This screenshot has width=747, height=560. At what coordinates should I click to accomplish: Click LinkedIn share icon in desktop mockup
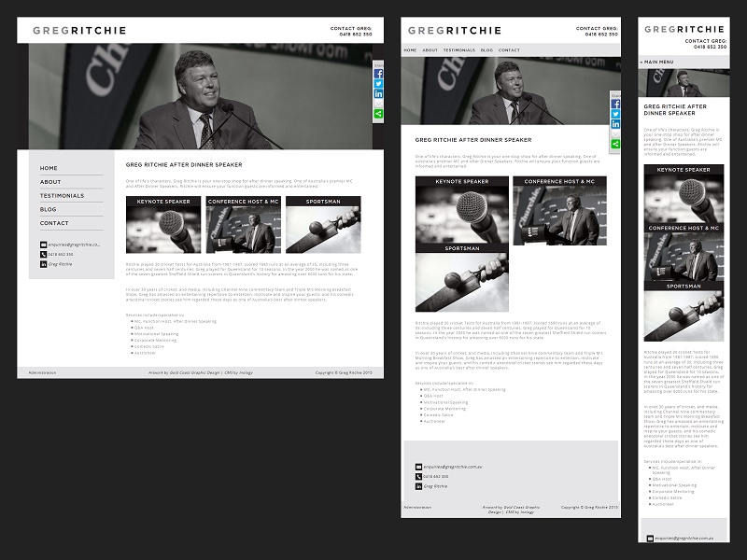point(379,93)
